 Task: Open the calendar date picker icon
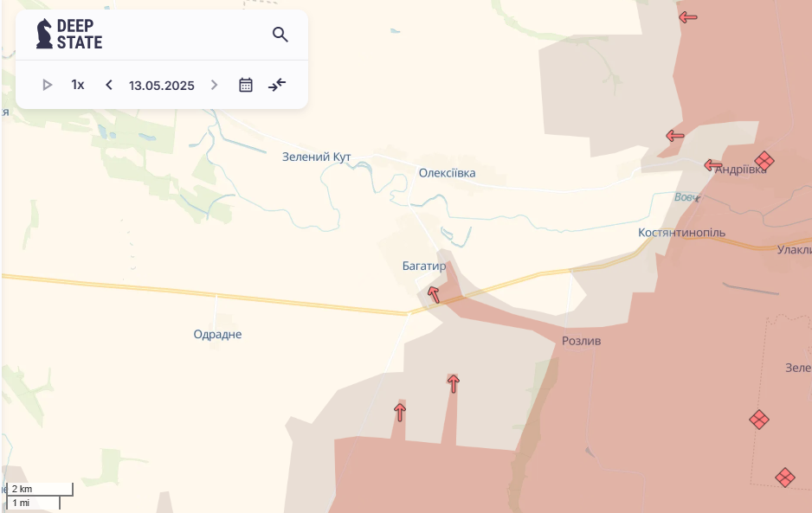tap(246, 85)
